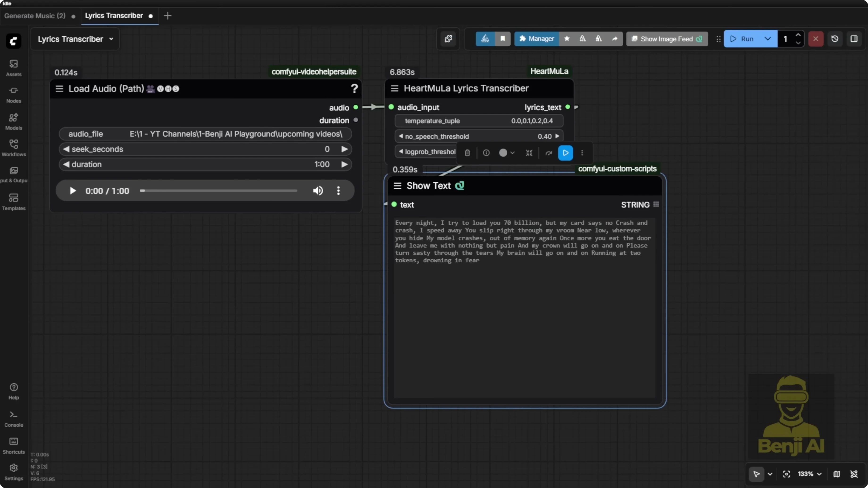Toggle the right sidebar panel
868x488 pixels.
coord(855,39)
